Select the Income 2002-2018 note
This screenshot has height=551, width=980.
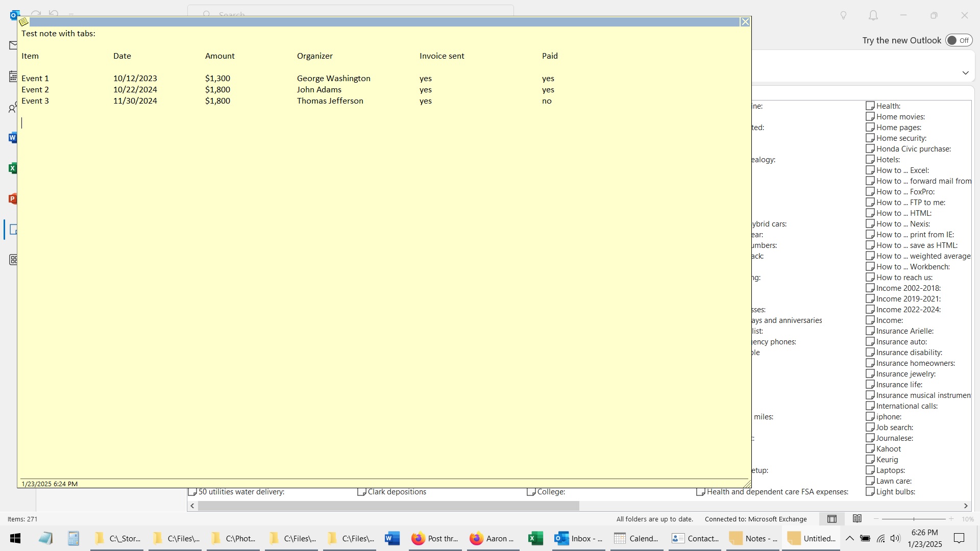(909, 288)
